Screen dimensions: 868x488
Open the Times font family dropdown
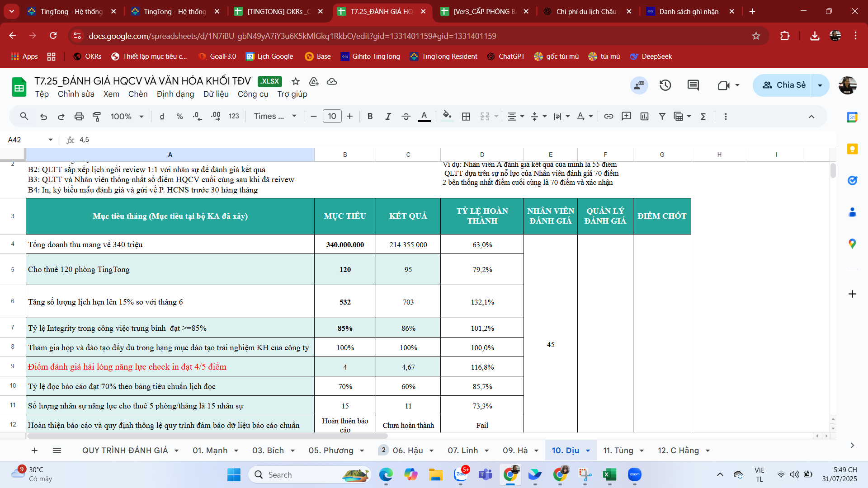(x=275, y=117)
